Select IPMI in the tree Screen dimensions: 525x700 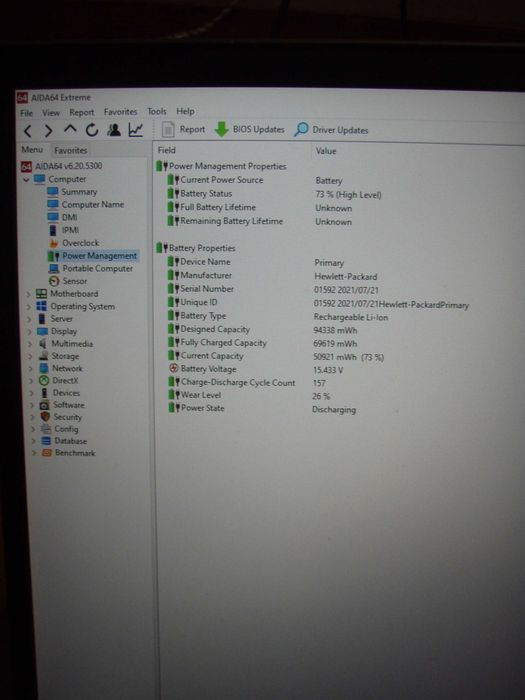click(x=64, y=230)
